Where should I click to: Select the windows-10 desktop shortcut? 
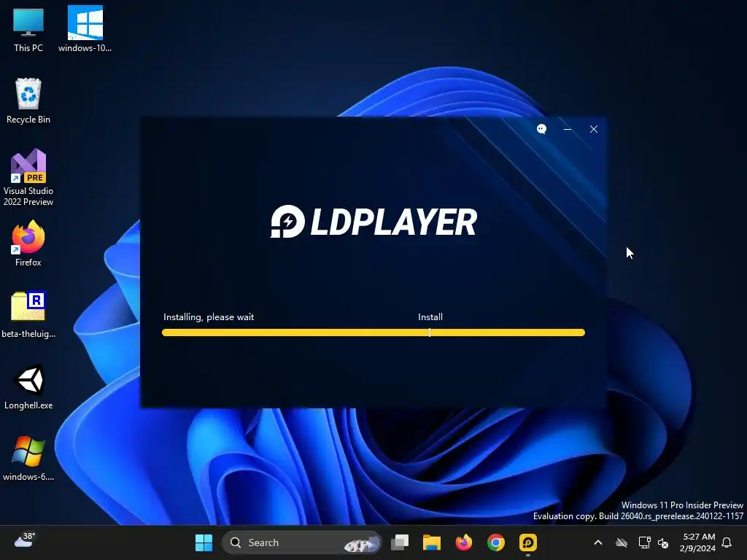point(85,29)
